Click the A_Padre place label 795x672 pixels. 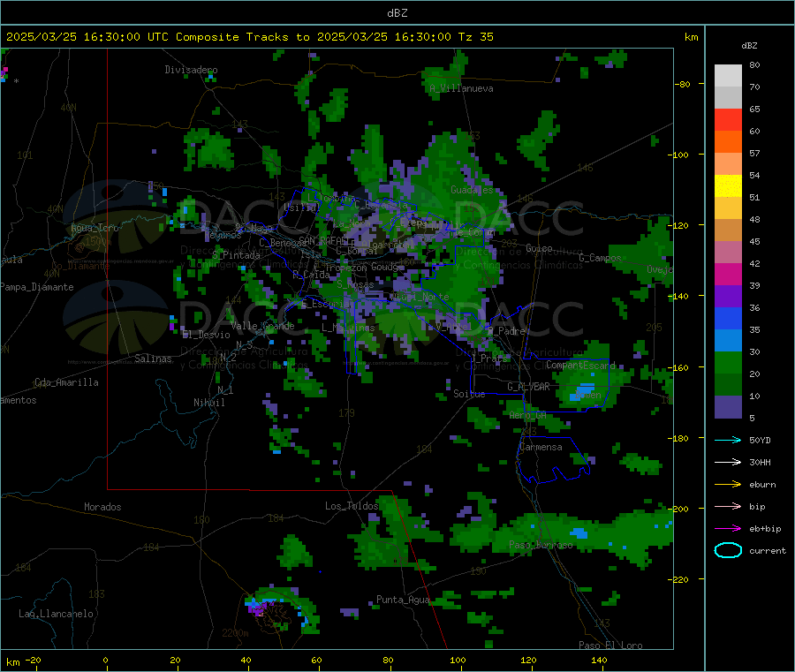506,331
